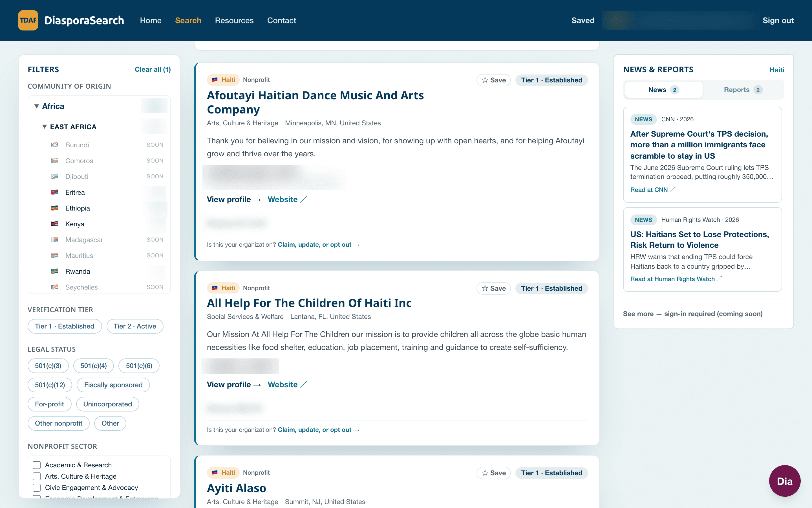
Task: Open View profile for All Help For The Children
Action: point(234,384)
